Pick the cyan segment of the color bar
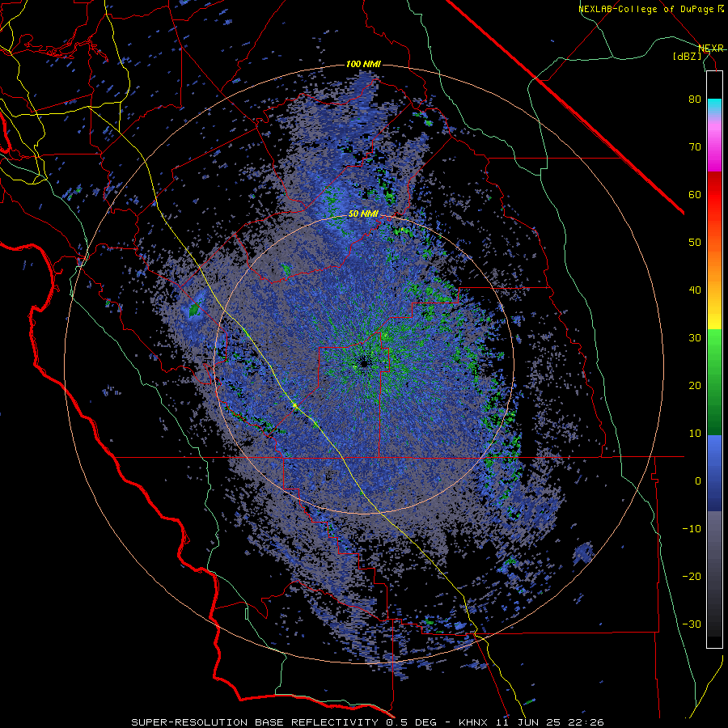The height and width of the screenshot is (728, 728). click(714, 107)
